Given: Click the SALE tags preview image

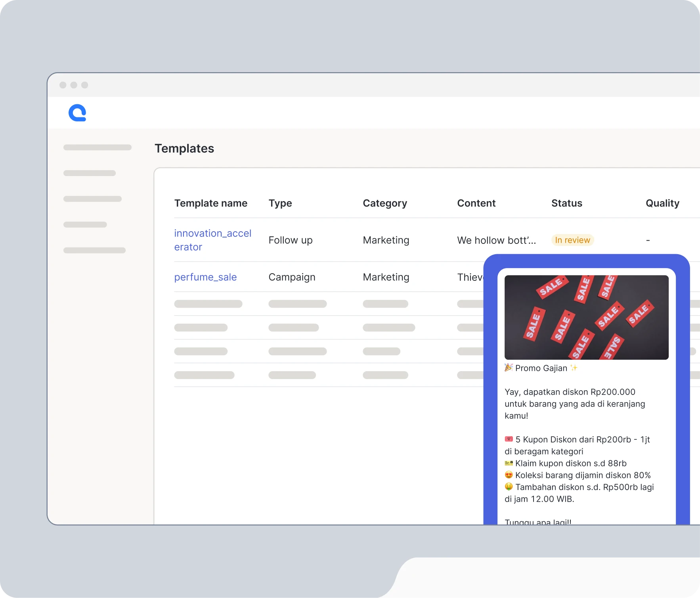Looking at the screenshot, I should point(586,317).
